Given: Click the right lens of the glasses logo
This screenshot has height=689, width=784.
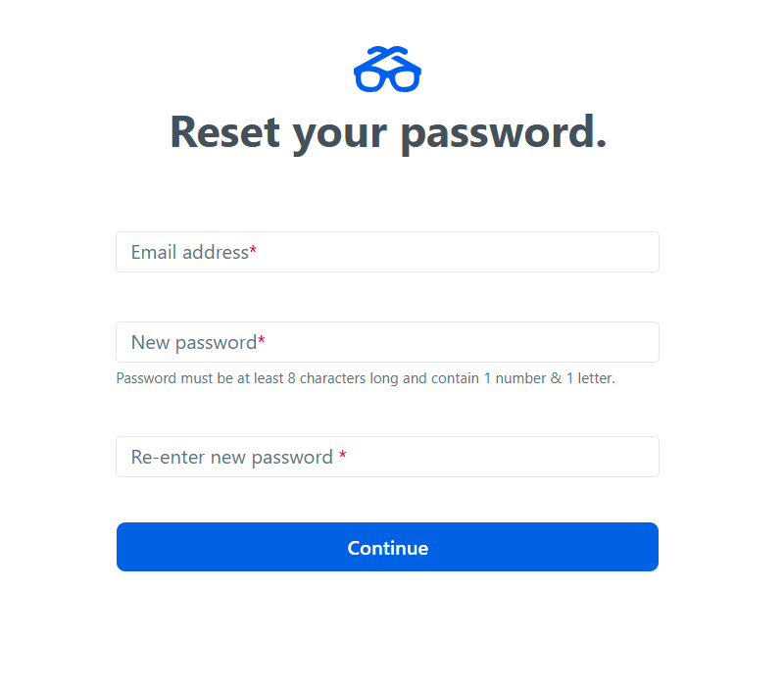Looking at the screenshot, I should (403, 77).
